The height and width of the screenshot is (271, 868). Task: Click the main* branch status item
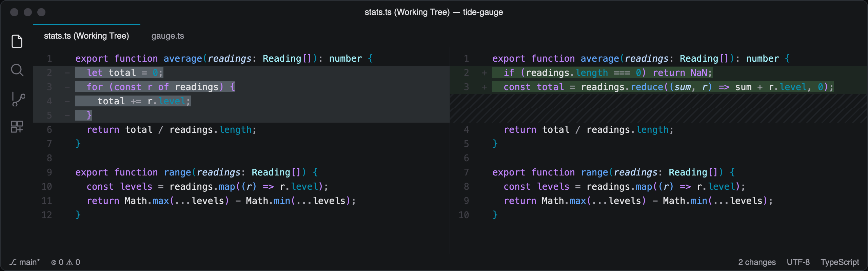pyautogui.click(x=24, y=262)
